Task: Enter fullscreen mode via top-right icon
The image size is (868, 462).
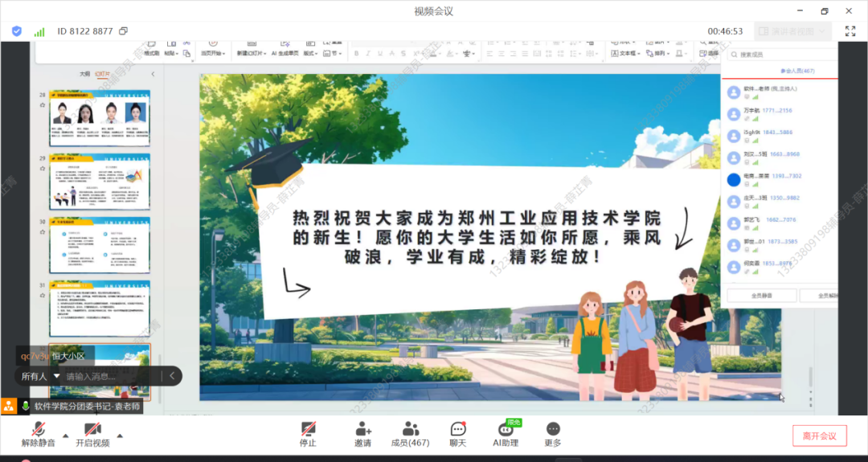Action: coord(850,31)
